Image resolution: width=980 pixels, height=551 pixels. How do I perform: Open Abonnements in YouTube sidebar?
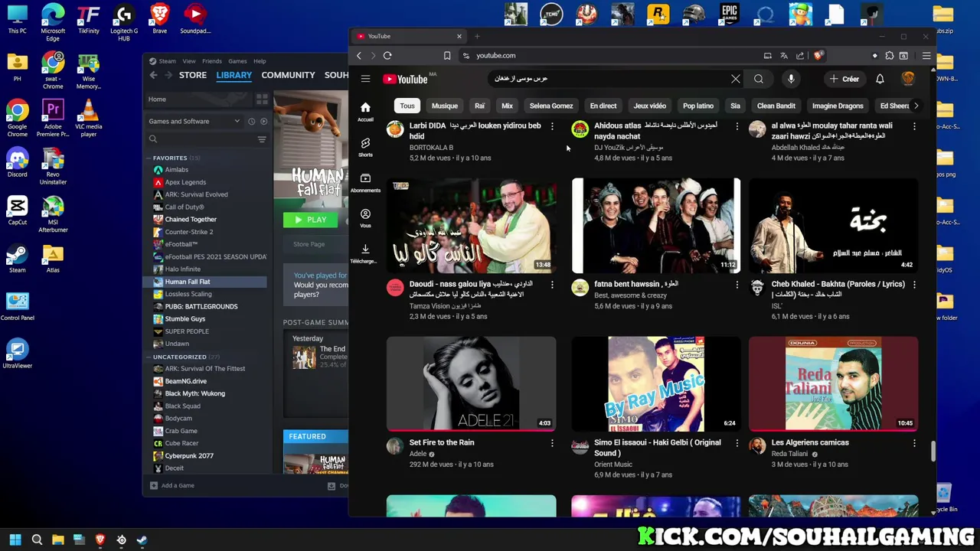pyautogui.click(x=365, y=182)
